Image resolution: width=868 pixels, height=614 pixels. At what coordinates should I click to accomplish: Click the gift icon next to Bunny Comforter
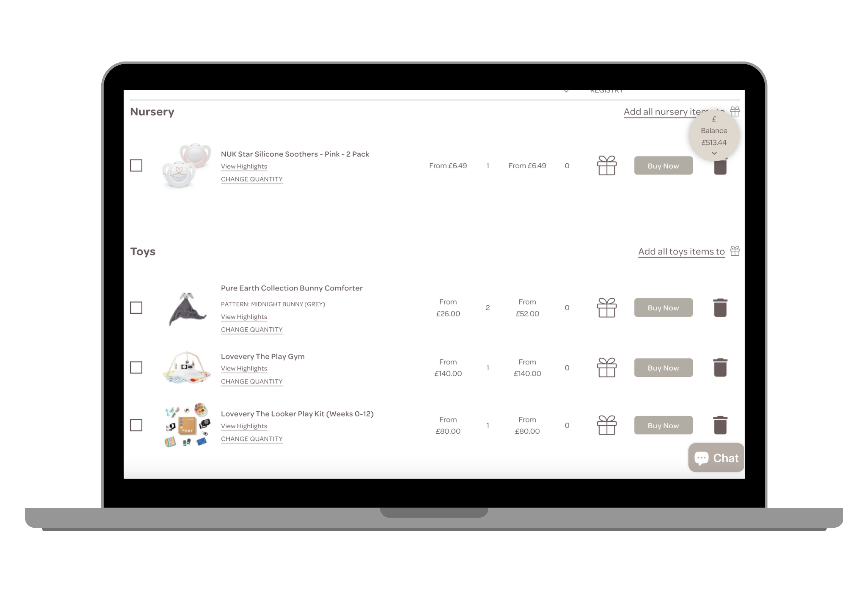click(606, 308)
